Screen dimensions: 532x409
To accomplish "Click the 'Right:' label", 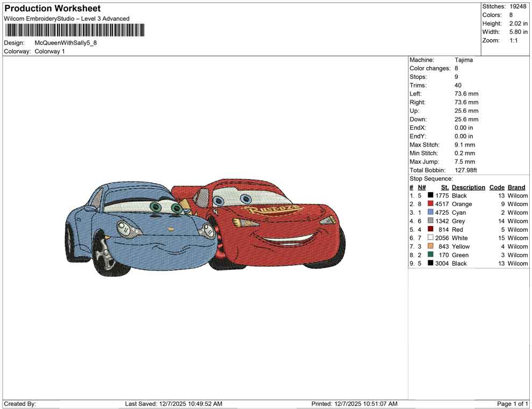I will pyautogui.click(x=418, y=102).
